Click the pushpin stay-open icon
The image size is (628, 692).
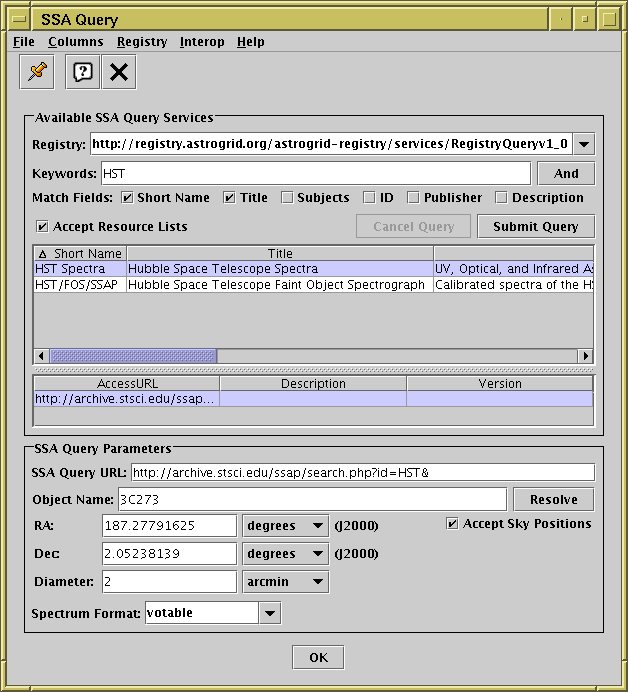(37, 72)
